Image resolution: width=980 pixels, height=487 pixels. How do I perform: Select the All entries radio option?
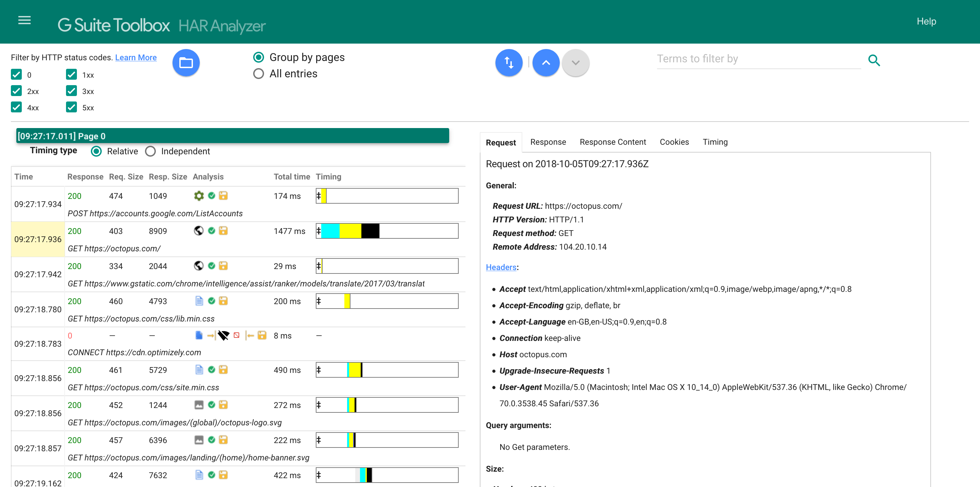[258, 74]
